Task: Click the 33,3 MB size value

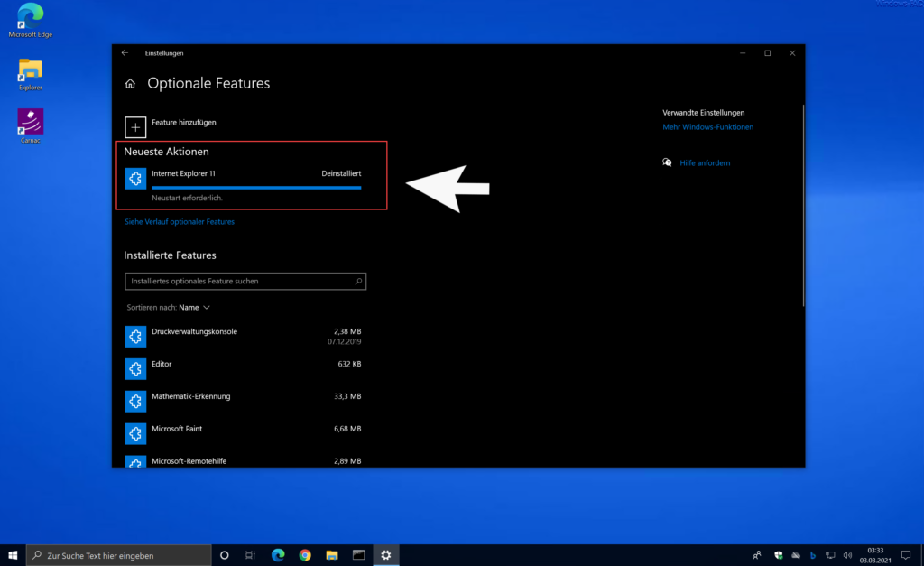Action: [347, 397]
